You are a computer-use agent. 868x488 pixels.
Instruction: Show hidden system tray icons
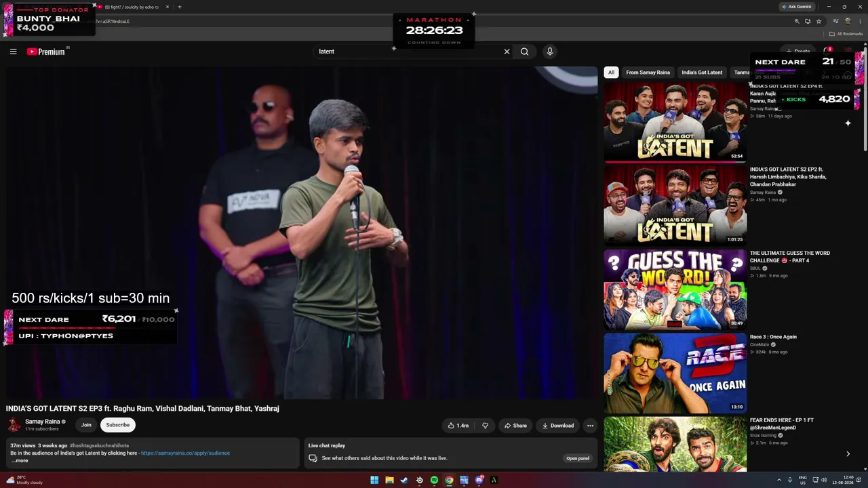(x=778, y=480)
